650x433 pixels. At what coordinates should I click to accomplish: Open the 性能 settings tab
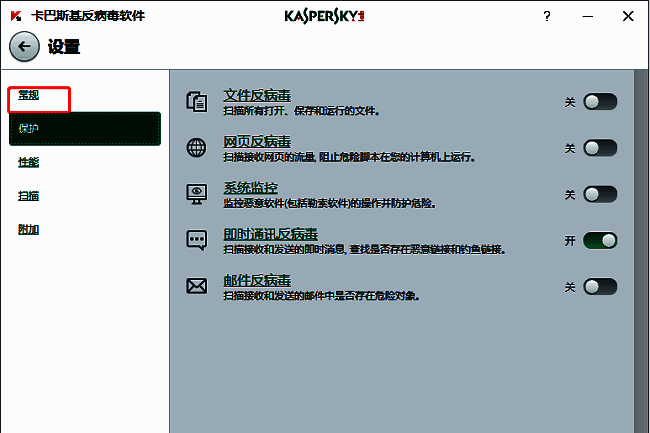pos(29,162)
